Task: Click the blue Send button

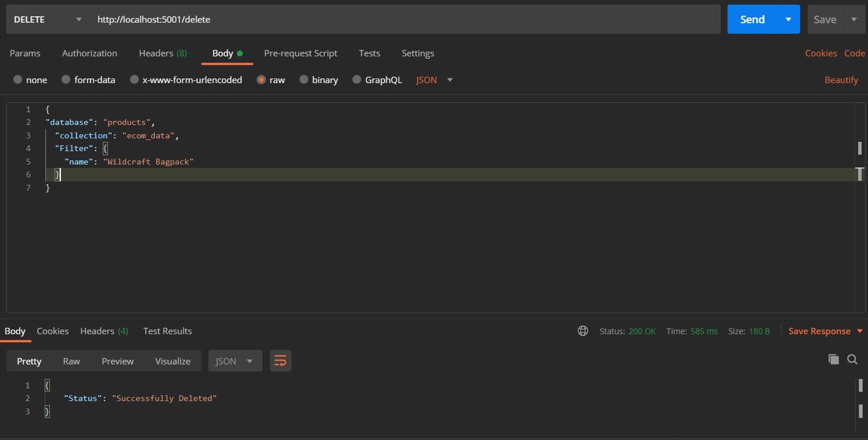Action: click(x=752, y=19)
